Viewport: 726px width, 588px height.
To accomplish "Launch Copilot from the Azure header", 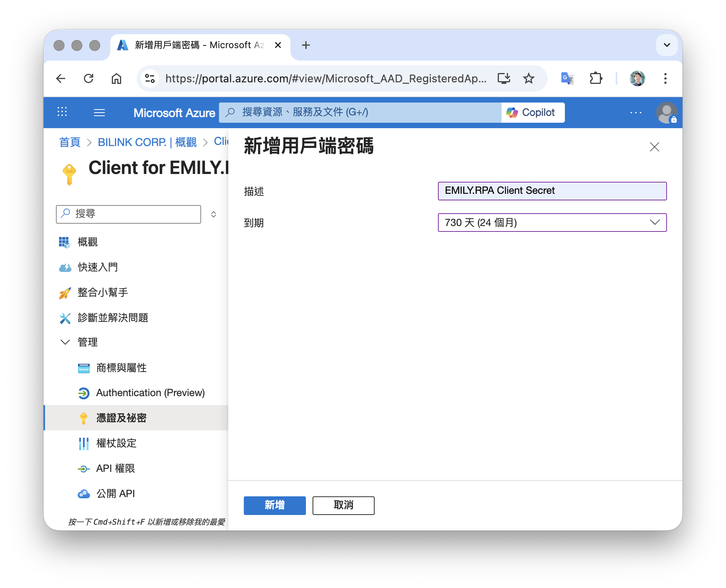I will (x=533, y=113).
